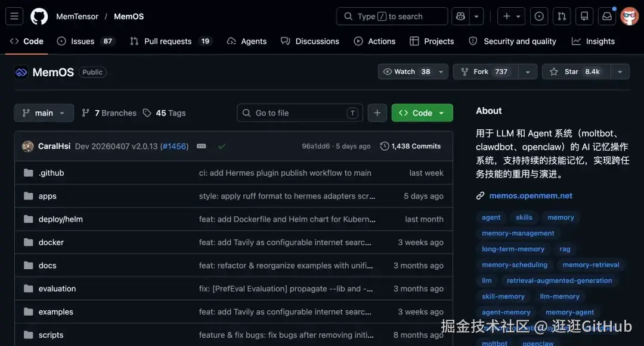The height and width of the screenshot is (346, 644).
Task: Open the Copilot dropdown arrow
Action: [x=476, y=17]
